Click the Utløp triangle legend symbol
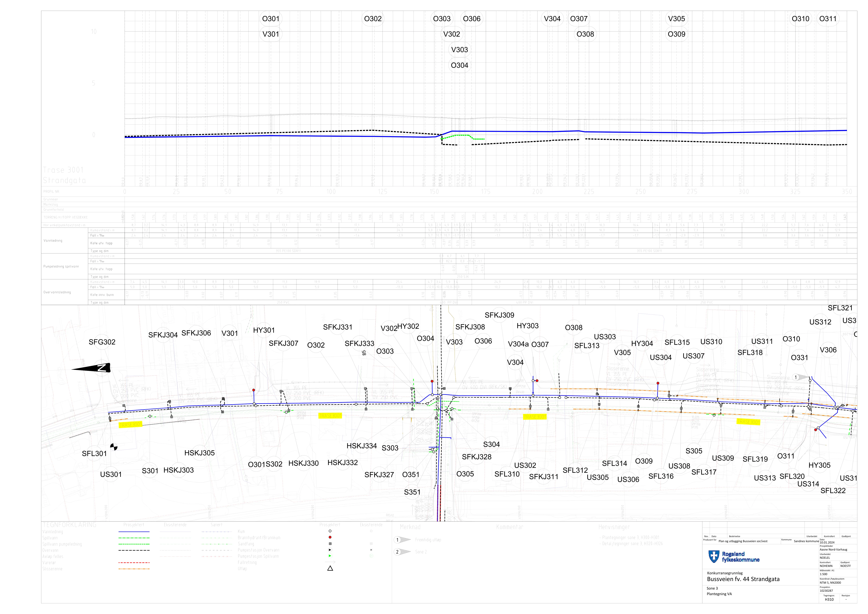The width and height of the screenshot is (868, 614). (330, 568)
